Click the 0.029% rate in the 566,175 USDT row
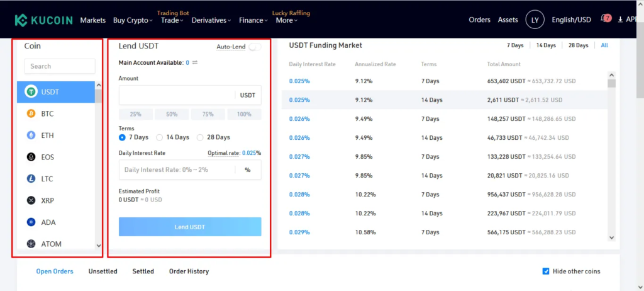Viewport: 644px width, 291px height. 299,232
